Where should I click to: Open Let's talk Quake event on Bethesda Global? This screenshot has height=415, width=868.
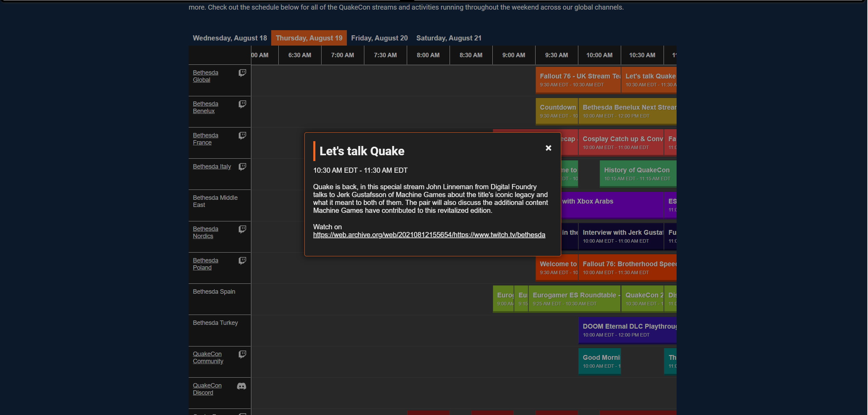649,80
